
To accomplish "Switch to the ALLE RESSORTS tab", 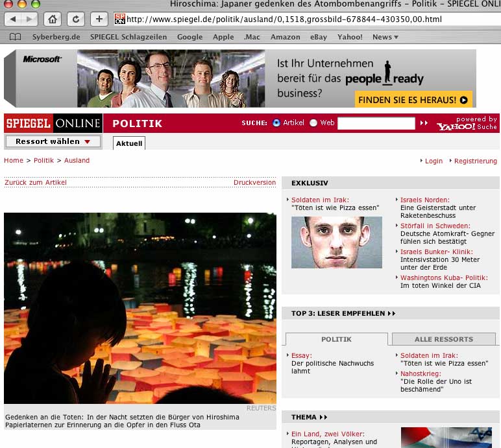I will click(x=444, y=339).
